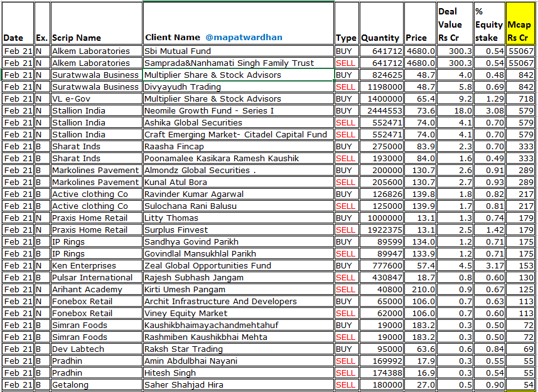This screenshot has width=538, height=392.
Task: Click 'Amin Abdulbhai Nayani' cell
Action: coord(239,361)
